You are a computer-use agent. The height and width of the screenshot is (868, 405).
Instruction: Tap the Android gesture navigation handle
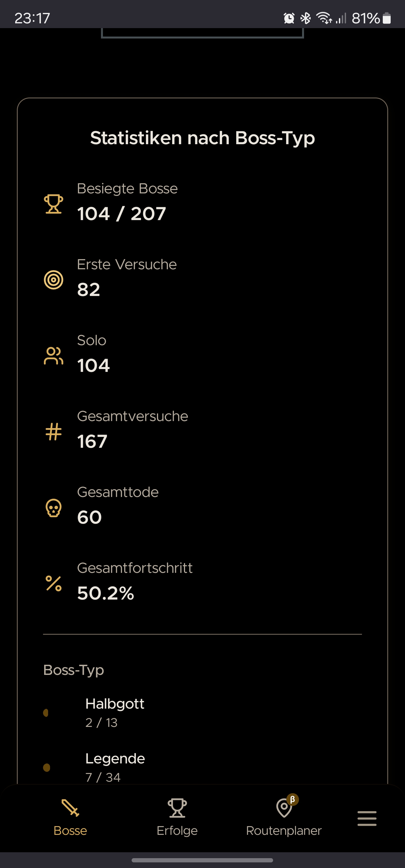coord(202,860)
